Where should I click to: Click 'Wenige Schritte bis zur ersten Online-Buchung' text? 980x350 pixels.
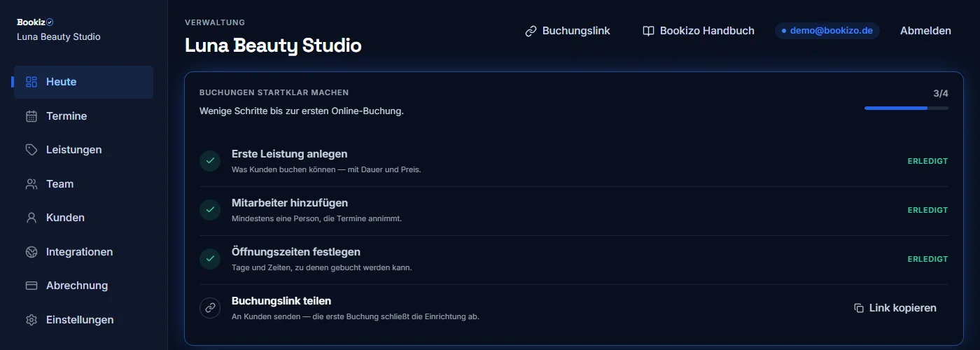(302, 111)
